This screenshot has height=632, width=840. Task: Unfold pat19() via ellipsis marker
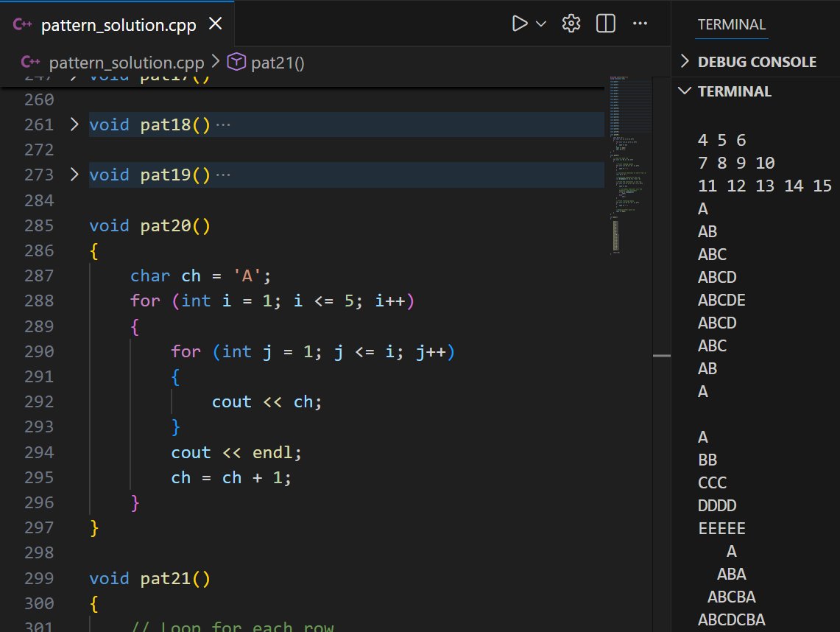click(x=223, y=175)
